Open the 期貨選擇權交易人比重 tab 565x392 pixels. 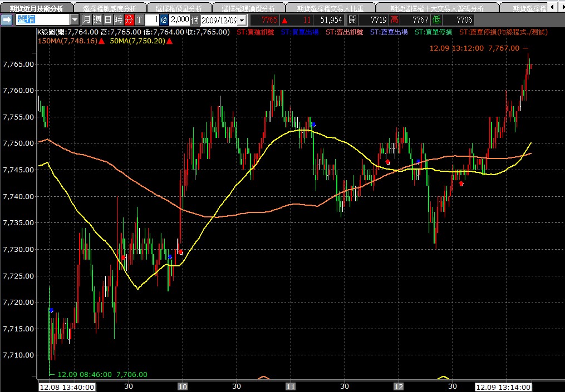(330, 8)
